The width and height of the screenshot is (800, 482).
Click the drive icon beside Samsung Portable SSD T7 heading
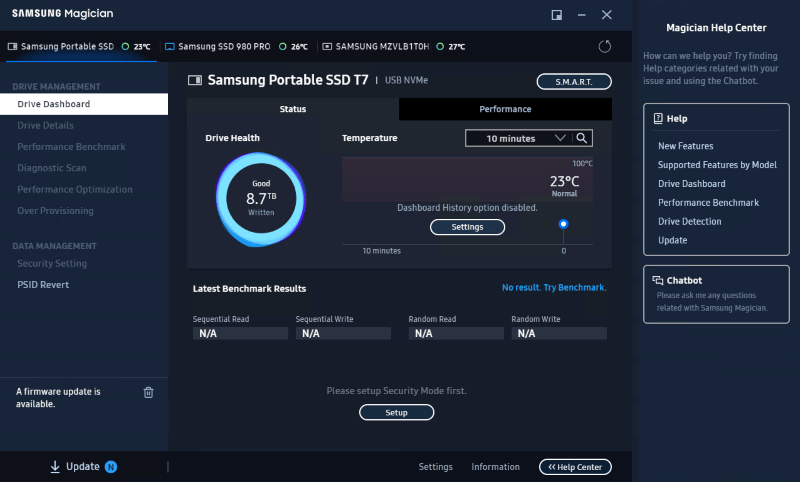pyautogui.click(x=195, y=80)
